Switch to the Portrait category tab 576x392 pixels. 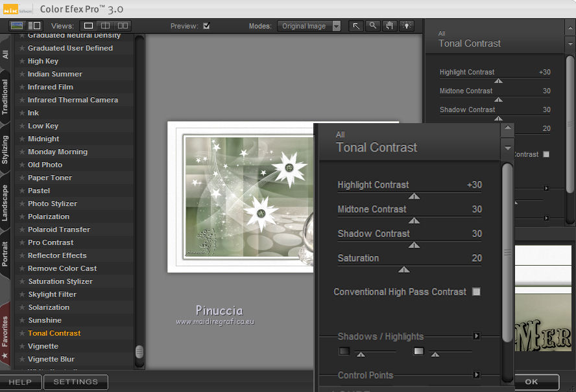pos(5,253)
